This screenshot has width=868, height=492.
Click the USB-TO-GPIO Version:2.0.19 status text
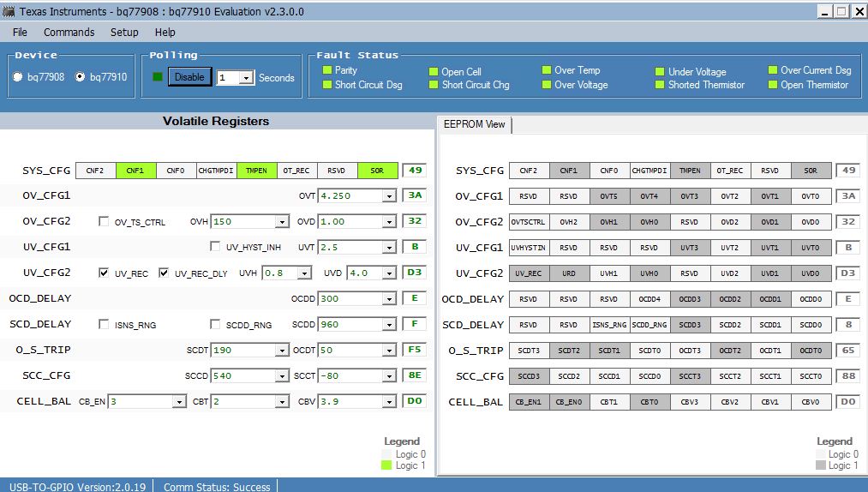(x=77, y=487)
